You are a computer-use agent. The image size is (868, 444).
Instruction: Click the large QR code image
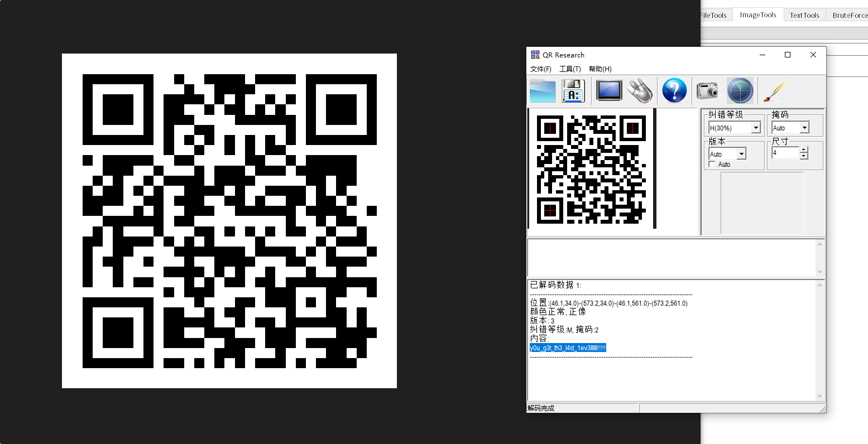tap(229, 221)
